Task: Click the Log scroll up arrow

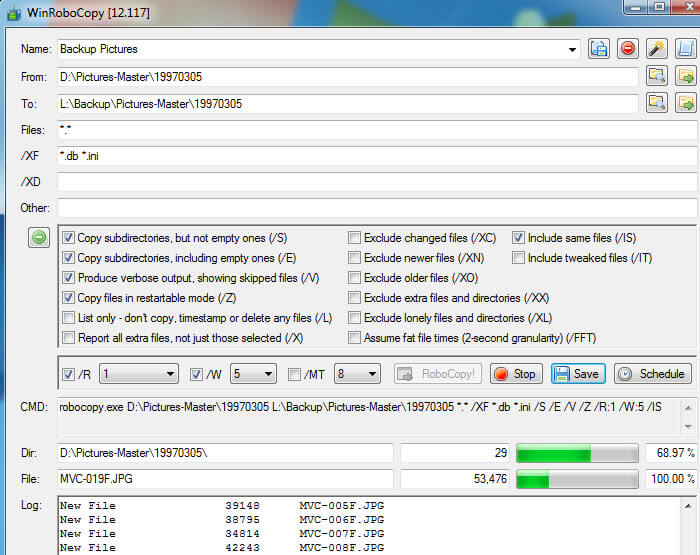Action: pyautogui.click(x=688, y=505)
